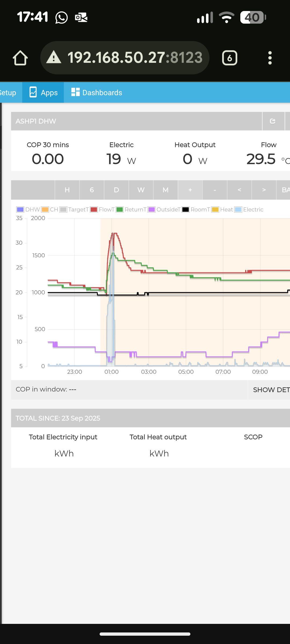Zoom out graph with minus button
The height and width of the screenshot is (644, 290).
pos(215,190)
